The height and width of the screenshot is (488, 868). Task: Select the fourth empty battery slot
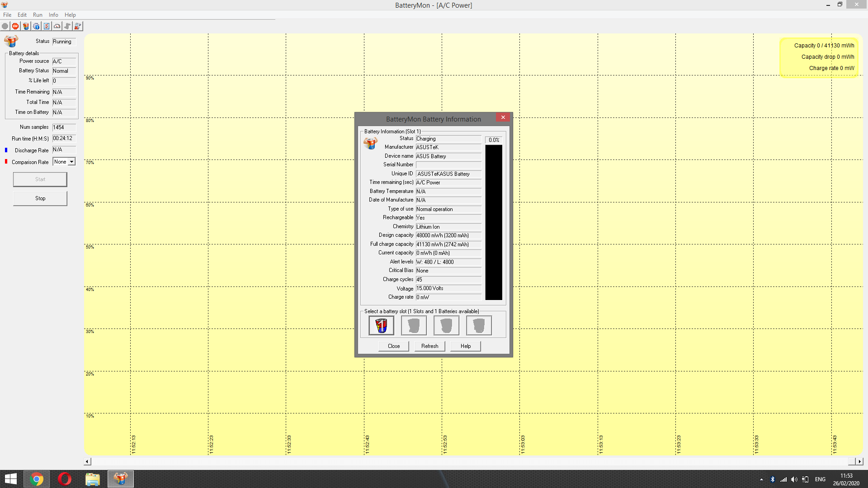[479, 325]
